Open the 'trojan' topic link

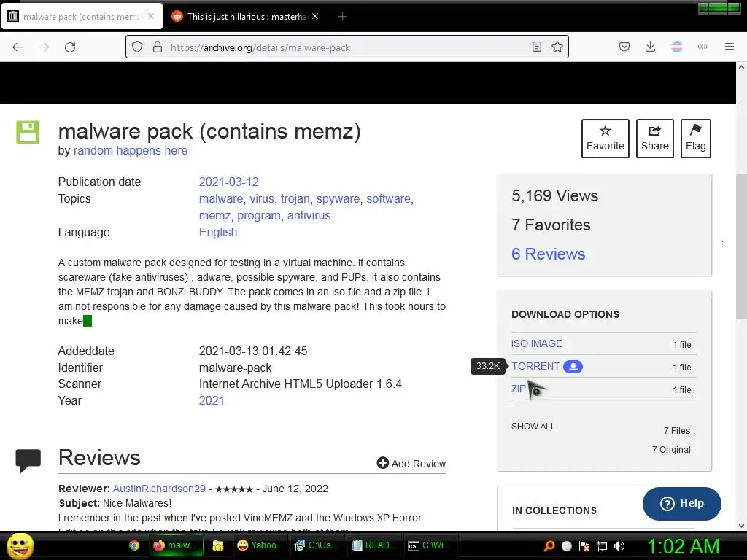click(x=295, y=198)
